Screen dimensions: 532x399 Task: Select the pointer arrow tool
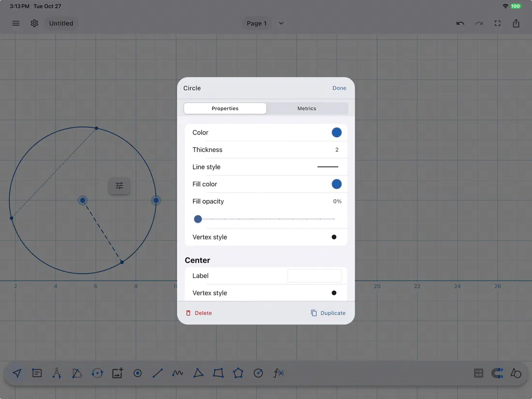click(17, 373)
